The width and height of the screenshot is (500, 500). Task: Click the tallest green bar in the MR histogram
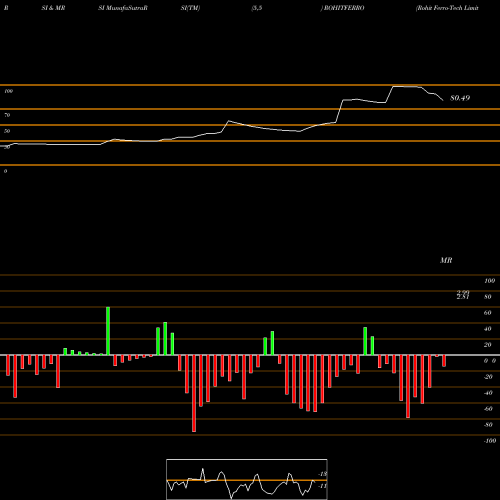click(x=108, y=331)
